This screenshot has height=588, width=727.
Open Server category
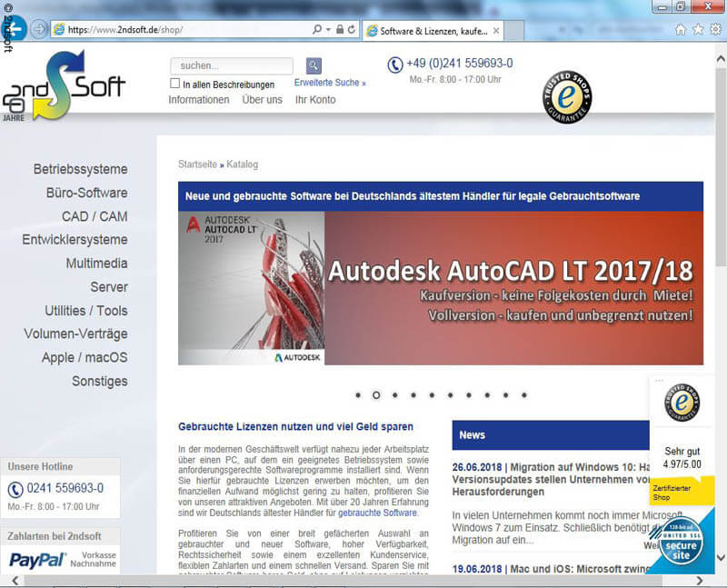(109, 287)
